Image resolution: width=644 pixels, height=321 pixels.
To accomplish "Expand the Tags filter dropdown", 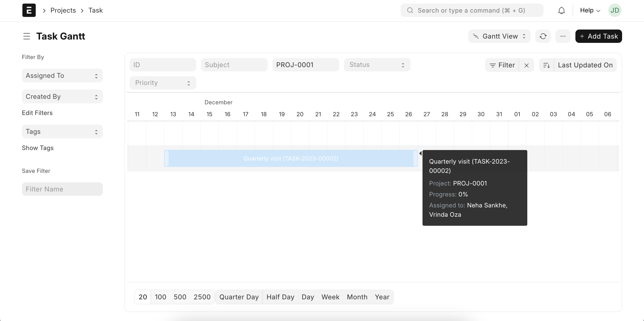I will pos(62,131).
